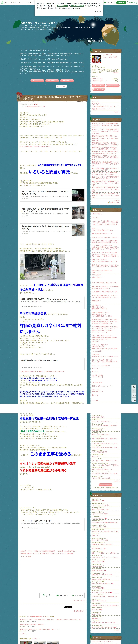Viewport: 138px width, 644px height.
Task: Open the profile avatar image
Action: tap(96, 59)
